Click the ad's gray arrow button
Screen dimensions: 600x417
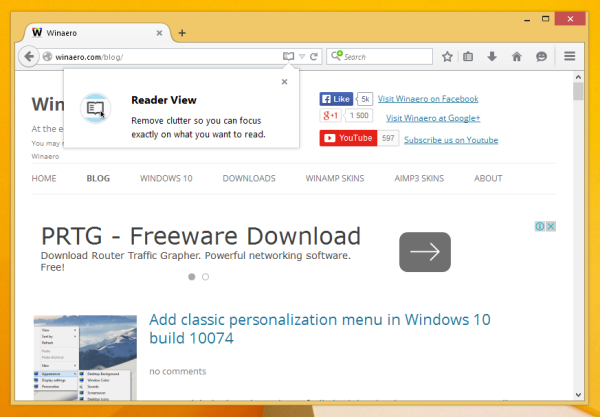tap(425, 252)
